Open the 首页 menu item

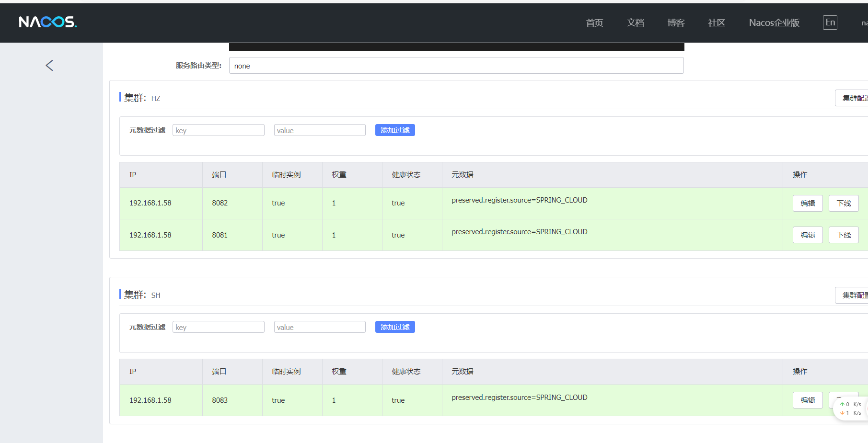[594, 23]
